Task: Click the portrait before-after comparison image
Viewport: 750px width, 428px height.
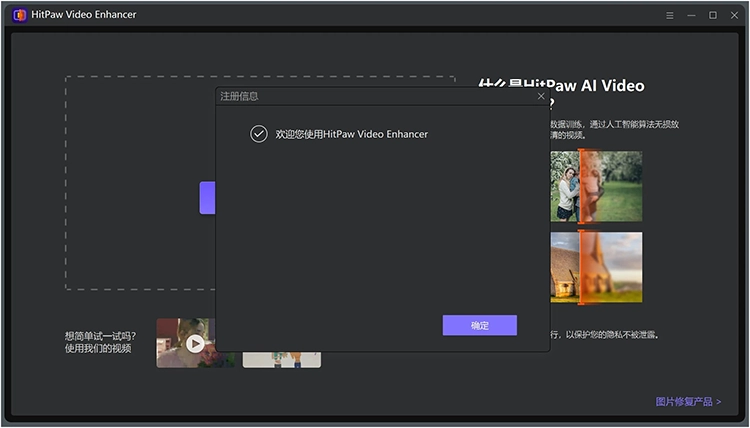Action: 597,186
